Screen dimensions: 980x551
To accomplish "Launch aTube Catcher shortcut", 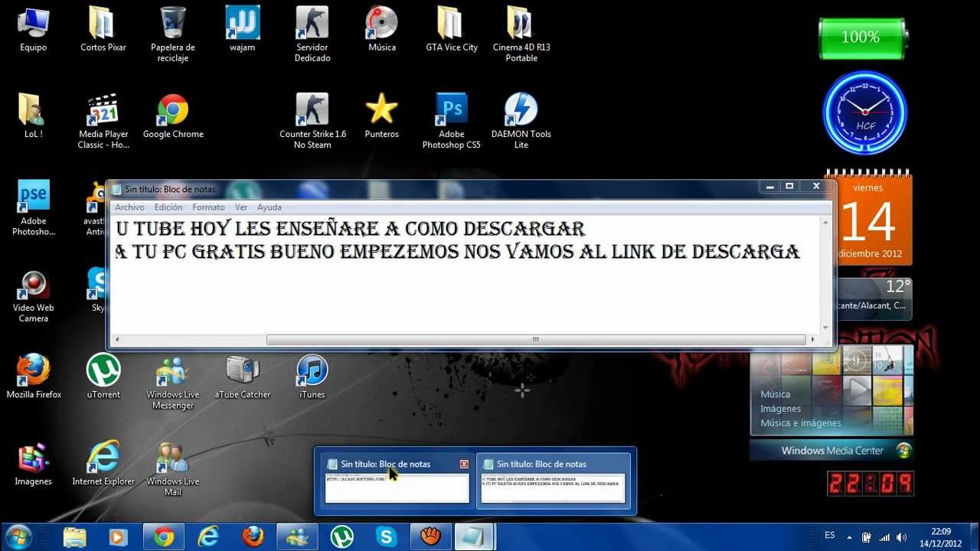I will click(x=243, y=377).
